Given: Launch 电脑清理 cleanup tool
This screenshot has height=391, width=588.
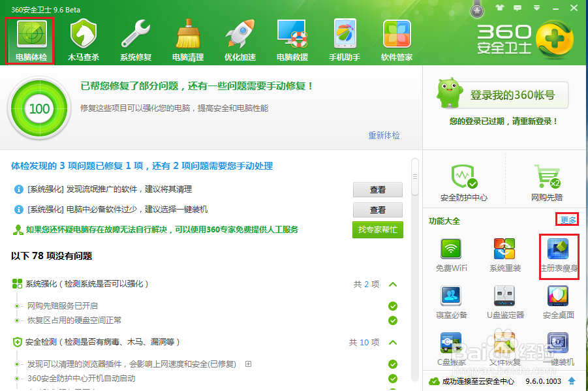Looking at the screenshot, I should (187, 38).
